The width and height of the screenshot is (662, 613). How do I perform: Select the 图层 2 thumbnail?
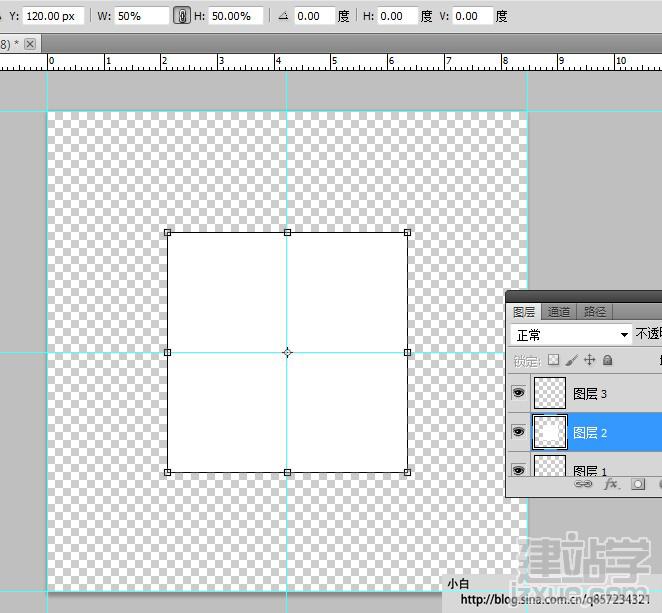pos(550,432)
